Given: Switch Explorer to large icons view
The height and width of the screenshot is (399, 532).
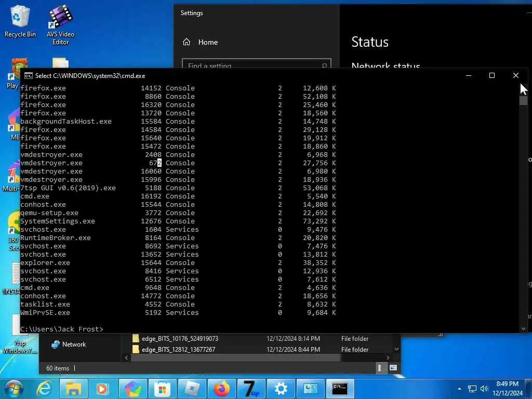Looking at the screenshot, I should click(x=393, y=368).
